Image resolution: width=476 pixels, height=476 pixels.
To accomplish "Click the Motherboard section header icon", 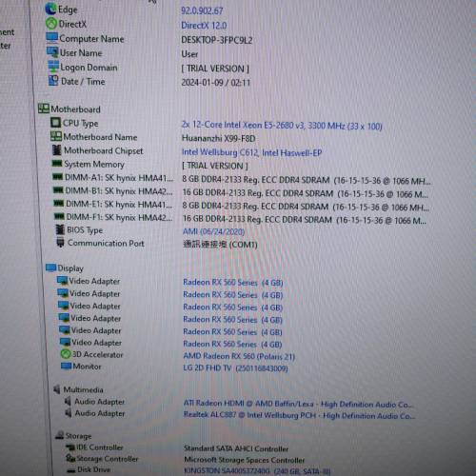I will pos(44,109).
